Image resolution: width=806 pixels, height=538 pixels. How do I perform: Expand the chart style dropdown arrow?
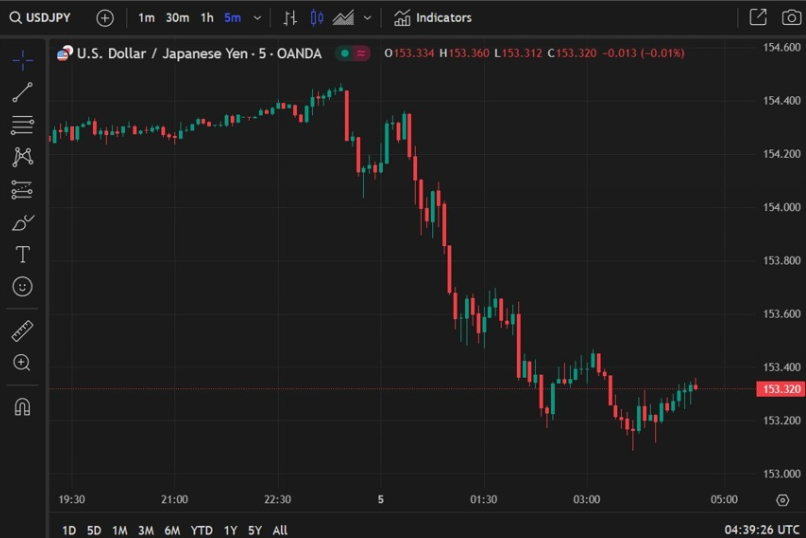(367, 18)
